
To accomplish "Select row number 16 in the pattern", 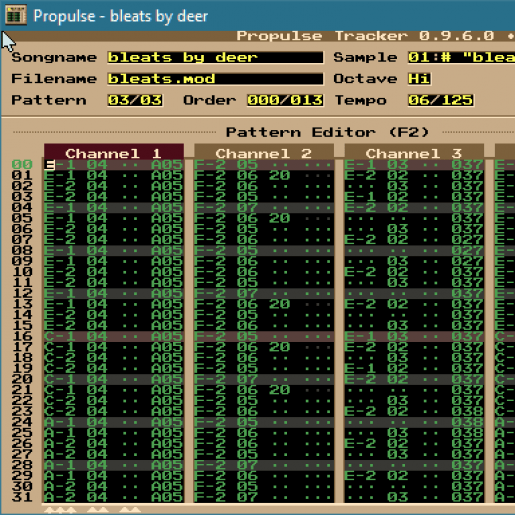I will tap(22, 336).
